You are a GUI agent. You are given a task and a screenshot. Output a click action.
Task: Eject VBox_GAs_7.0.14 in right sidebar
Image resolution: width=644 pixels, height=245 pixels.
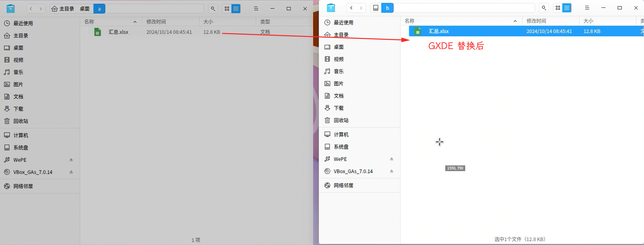pyautogui.click(x=392, y=171)
